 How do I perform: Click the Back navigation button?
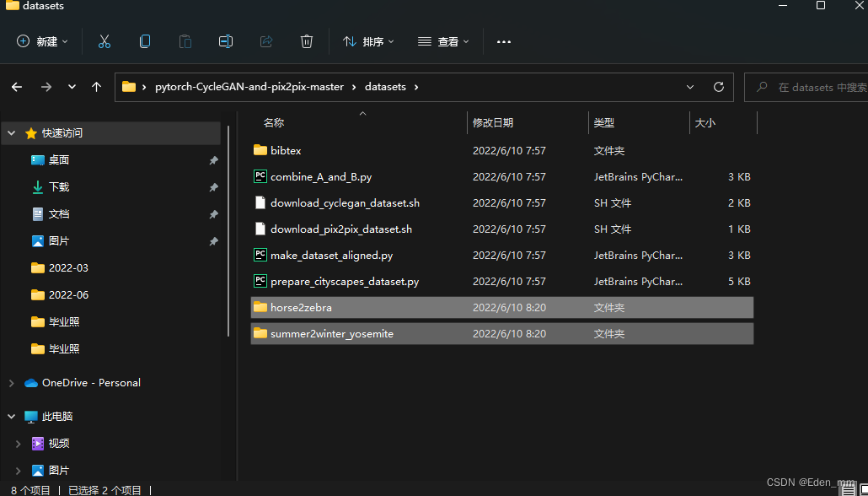tap(17, 86)
